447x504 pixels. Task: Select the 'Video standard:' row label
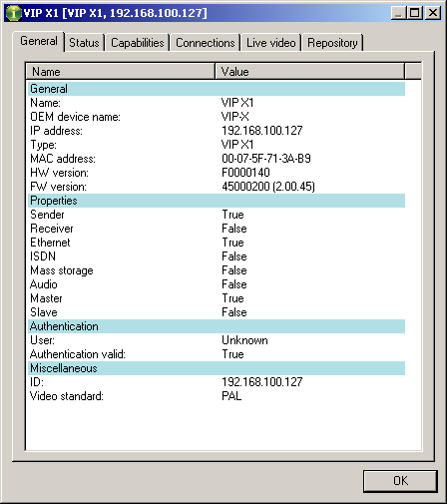pyautogui.click(x=67, y=396)
